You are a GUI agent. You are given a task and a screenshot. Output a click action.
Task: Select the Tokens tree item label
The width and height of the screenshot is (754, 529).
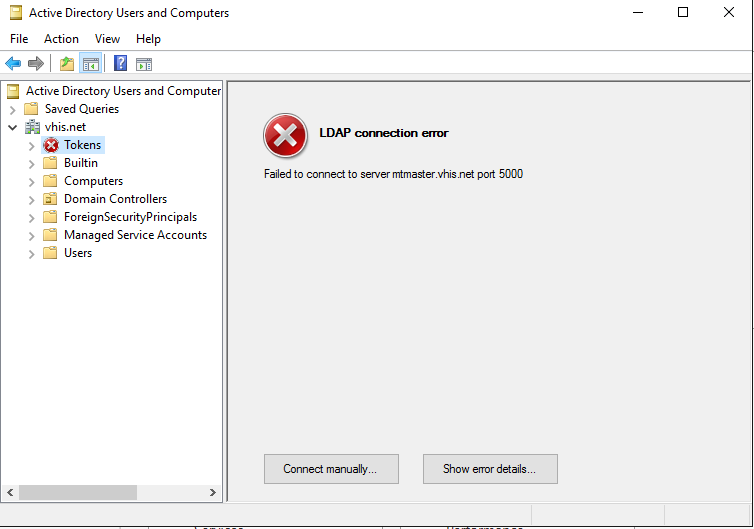83,145
